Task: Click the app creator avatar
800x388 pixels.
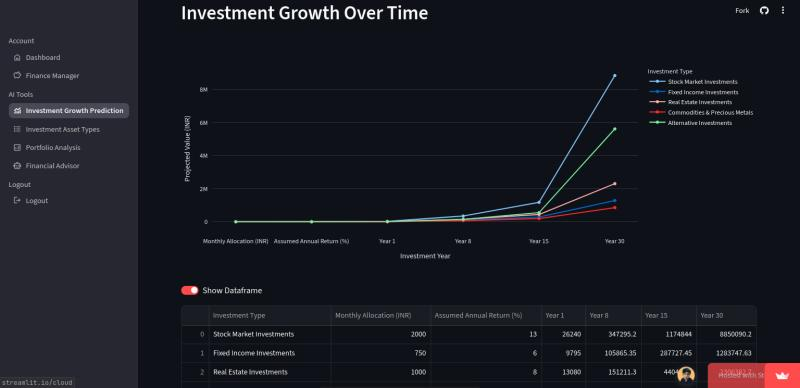Action: pyautogui.click(x=686, y=375)
